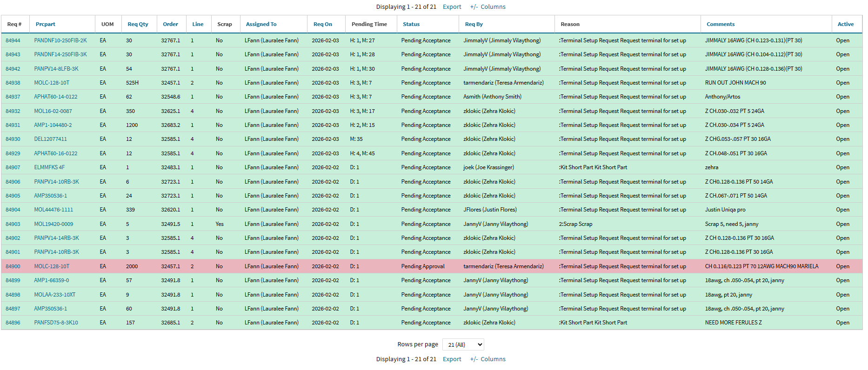Screen dimensions: 868x370
Task: Sort by Req Qty column header
Action: tap(138, 24)
